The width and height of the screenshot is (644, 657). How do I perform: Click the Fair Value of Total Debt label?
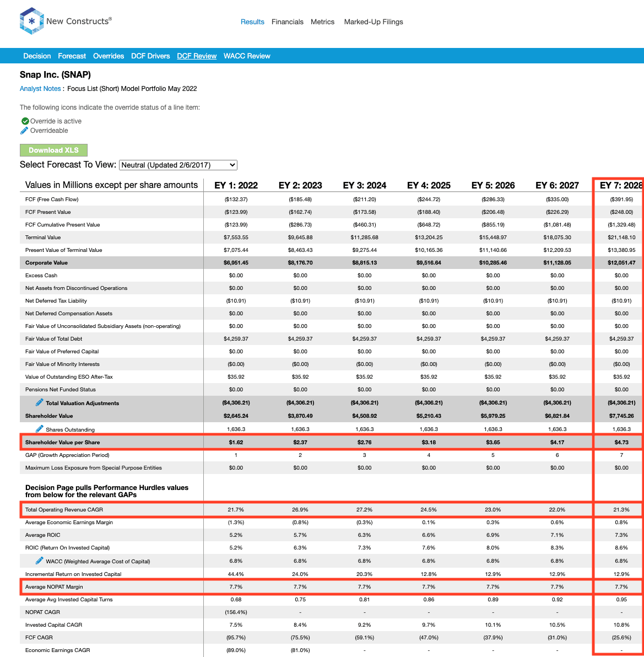pyautogui.click(x=53, y=338)
